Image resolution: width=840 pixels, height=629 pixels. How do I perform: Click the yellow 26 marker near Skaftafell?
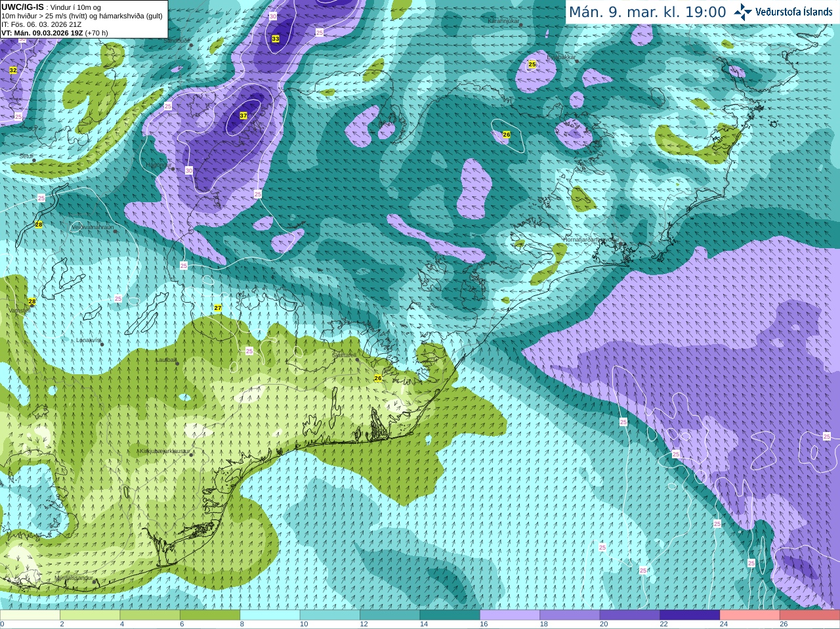pos(378,378)
